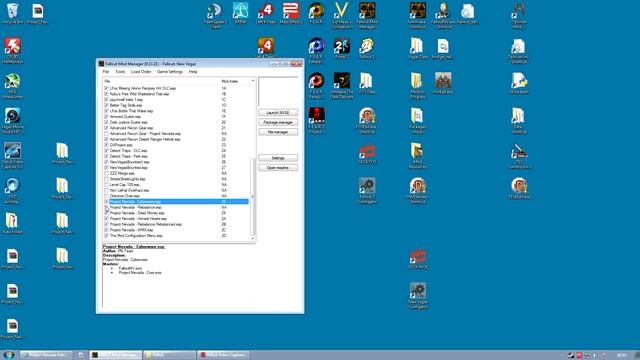Viewport: 640px width, 360px height.
Task: Select Project Nevada - Honest Hearts.esp row
Action: point(176,219)
